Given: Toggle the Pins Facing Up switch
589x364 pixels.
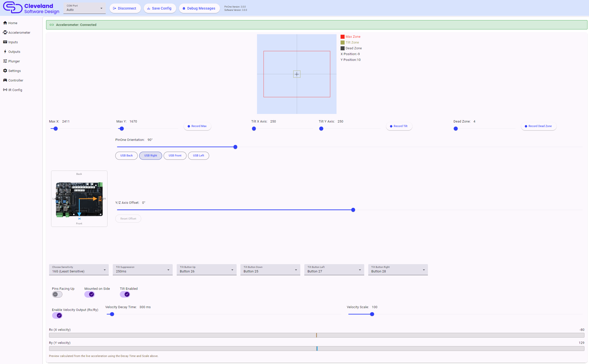Looking at the screenshot, I should (x=57, y=294).
